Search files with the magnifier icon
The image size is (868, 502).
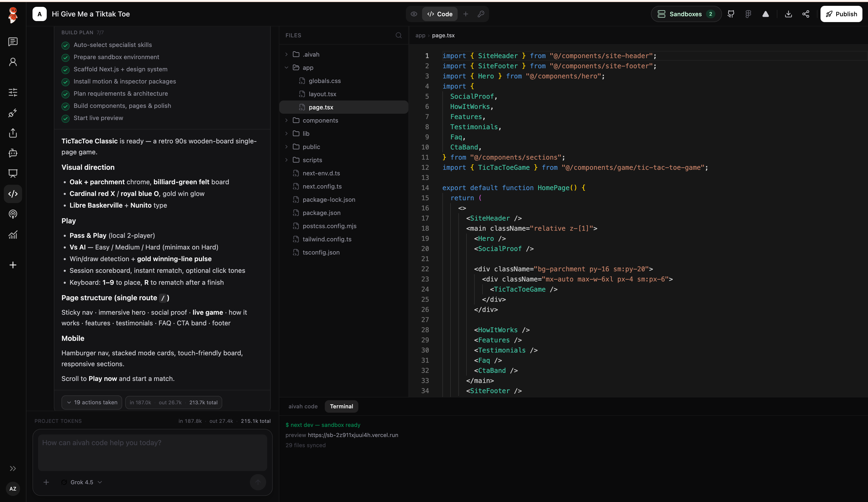point(398,35)
